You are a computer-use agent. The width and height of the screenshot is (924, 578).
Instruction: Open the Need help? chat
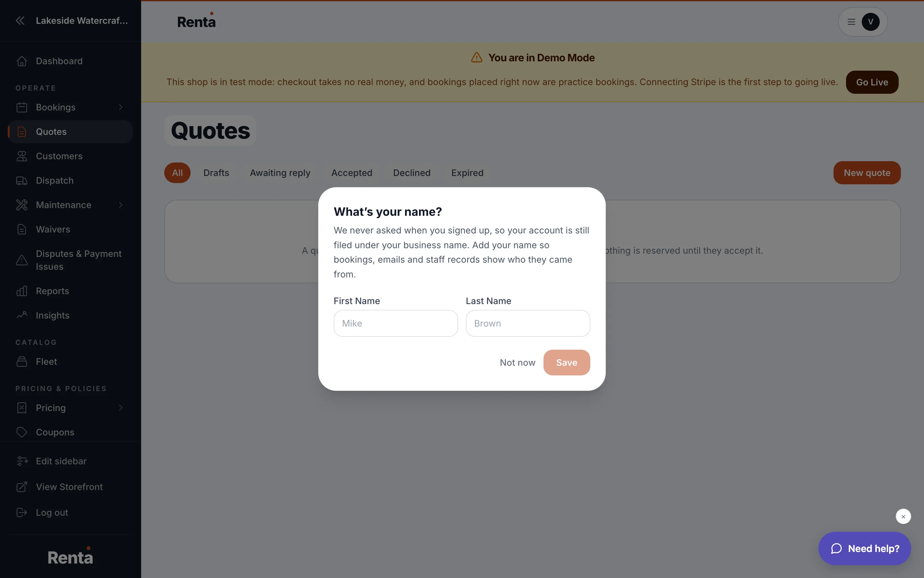(864, 548)
